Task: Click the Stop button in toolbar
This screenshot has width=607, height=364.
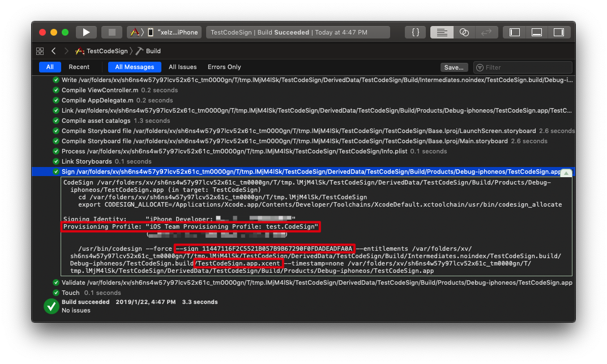Action: tap(112, 32)
